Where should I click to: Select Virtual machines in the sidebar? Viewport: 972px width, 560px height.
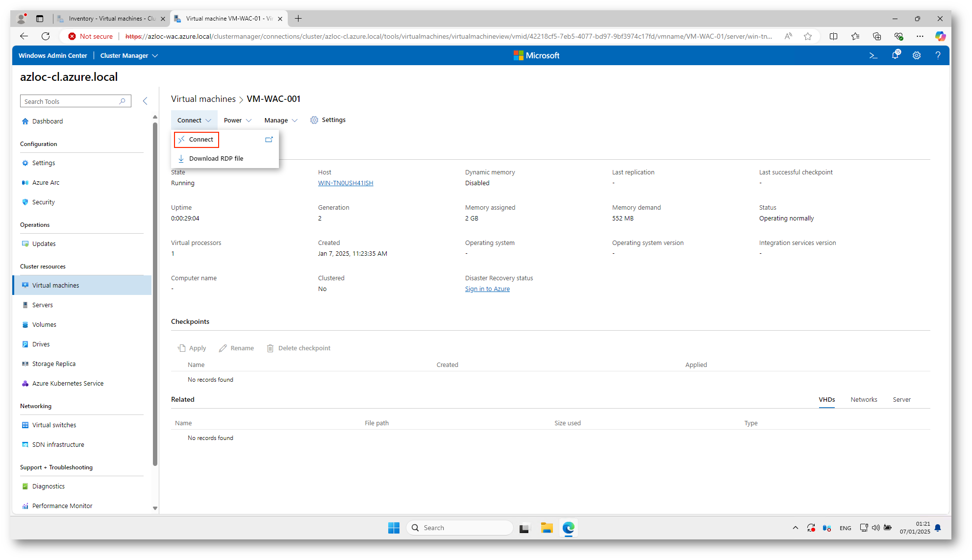(x=82, y=286)
